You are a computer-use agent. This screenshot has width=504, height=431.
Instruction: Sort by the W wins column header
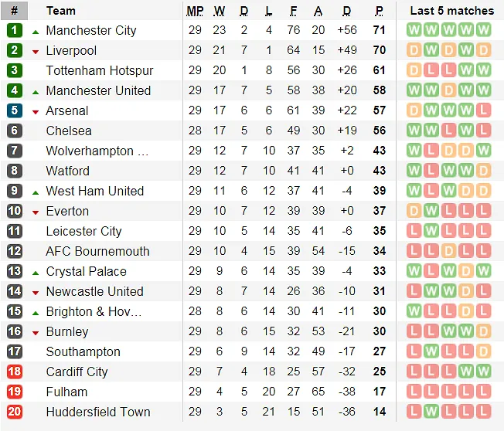tap(220, 11)
